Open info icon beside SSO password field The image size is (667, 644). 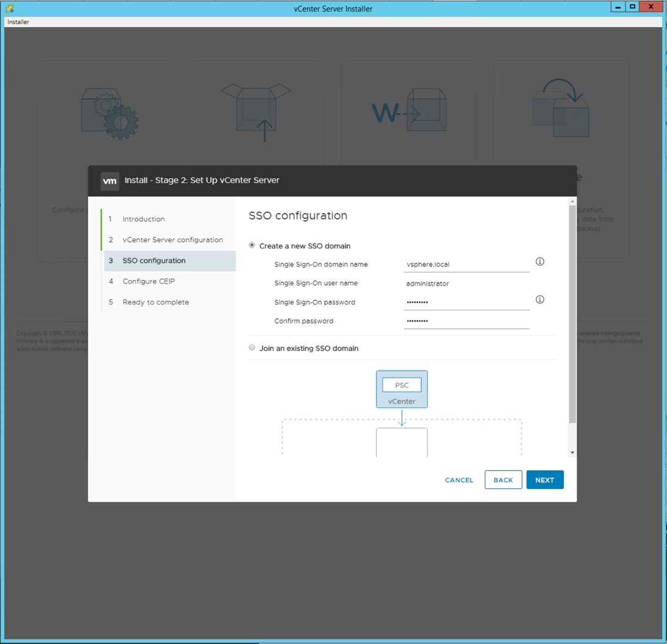click(x=540, y=299)
